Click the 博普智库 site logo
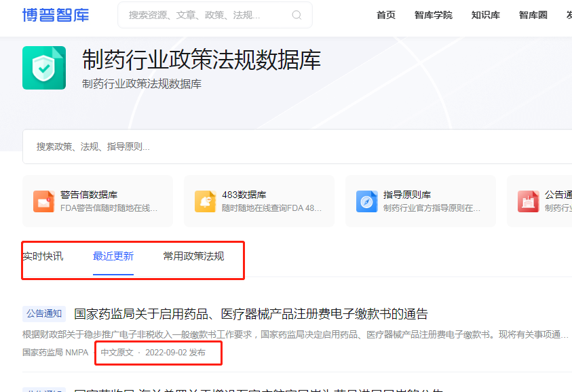The width and height of the screenshot is (572, 392). [x=56, y=15]
